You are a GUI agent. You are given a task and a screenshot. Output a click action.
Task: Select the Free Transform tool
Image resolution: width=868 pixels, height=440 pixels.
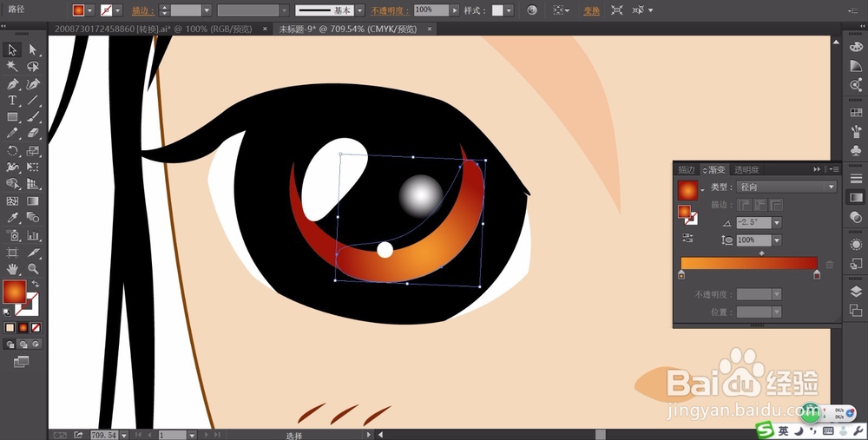pyautogui.click(x=33, y=167)
